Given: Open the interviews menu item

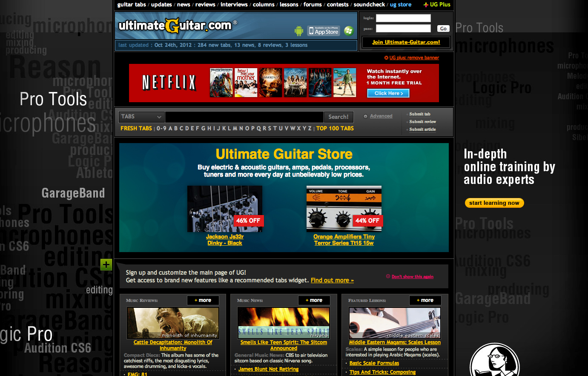Looking at the screenshot, I should coord(234,5).
